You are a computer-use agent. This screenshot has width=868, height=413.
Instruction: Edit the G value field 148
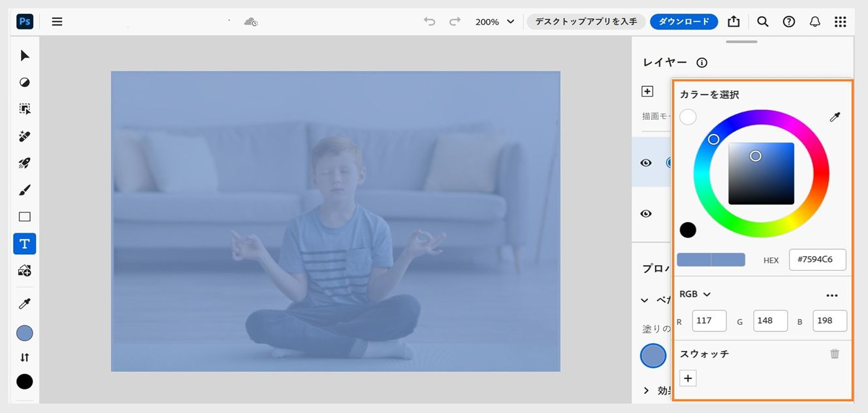[771, 321]
